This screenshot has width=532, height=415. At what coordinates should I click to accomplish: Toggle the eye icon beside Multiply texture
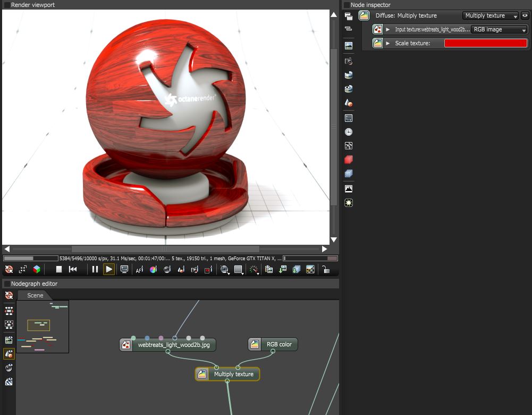pos(525,16)
